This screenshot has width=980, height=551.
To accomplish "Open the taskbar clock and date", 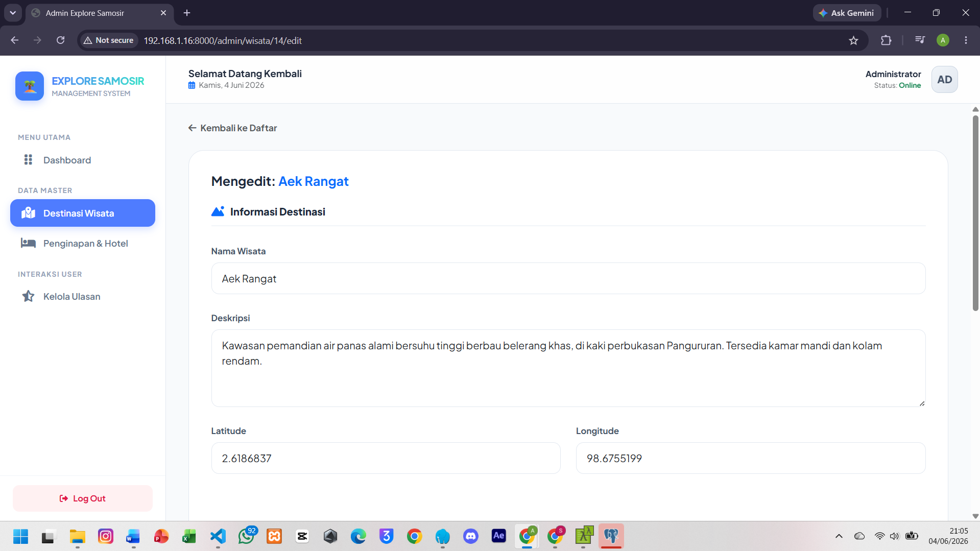I will click(948, 536).
